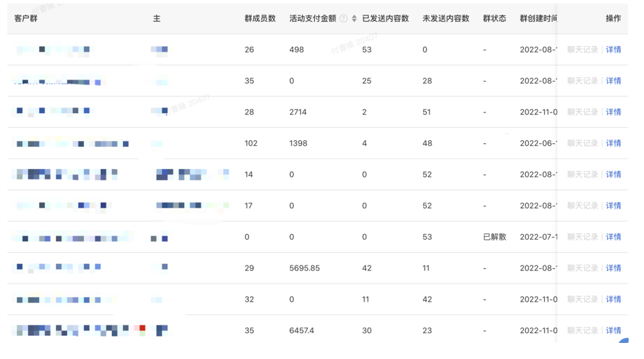Open 详情 for the group with 102 members
This screenshot has width=644, height=359.
pos(613,143)
